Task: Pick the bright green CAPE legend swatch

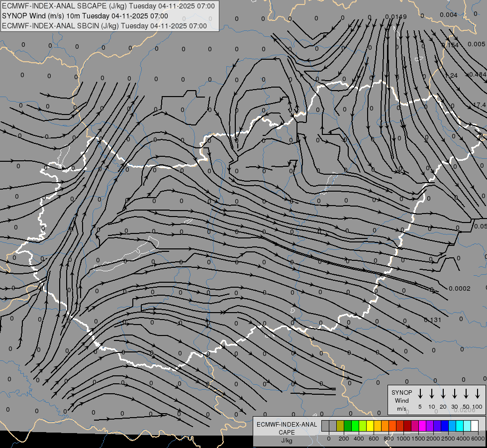Action: pyautogui.click(x=355, y=426)
